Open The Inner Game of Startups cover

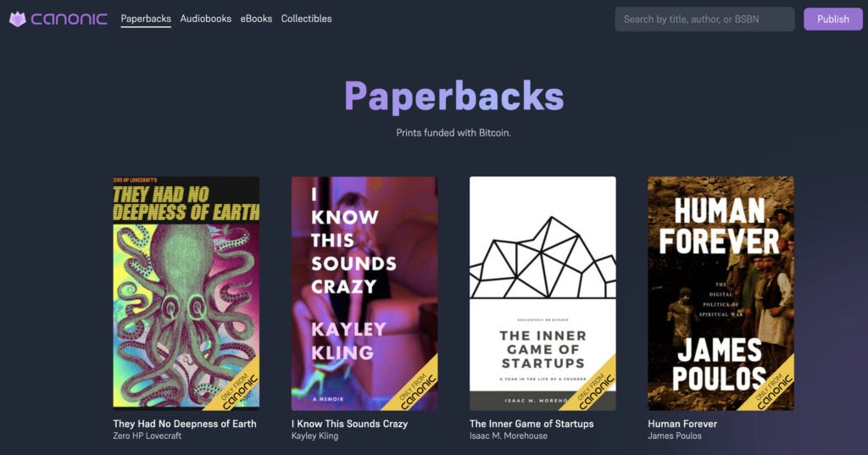pos(542,293)
